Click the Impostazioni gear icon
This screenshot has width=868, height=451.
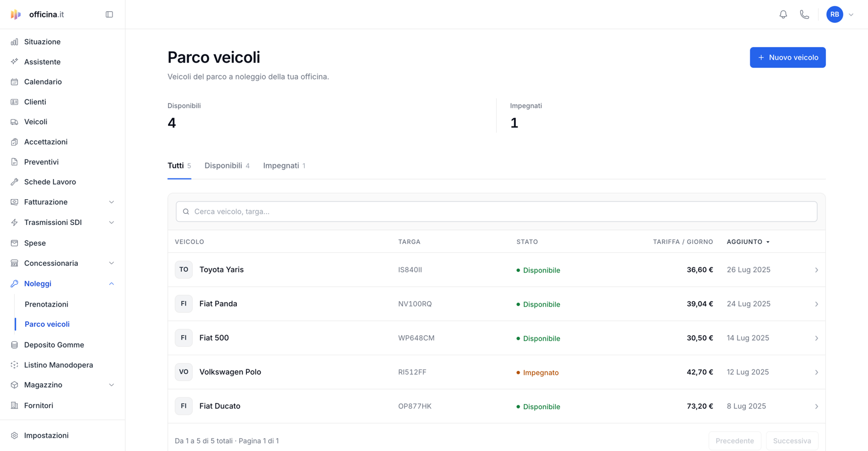15,435
